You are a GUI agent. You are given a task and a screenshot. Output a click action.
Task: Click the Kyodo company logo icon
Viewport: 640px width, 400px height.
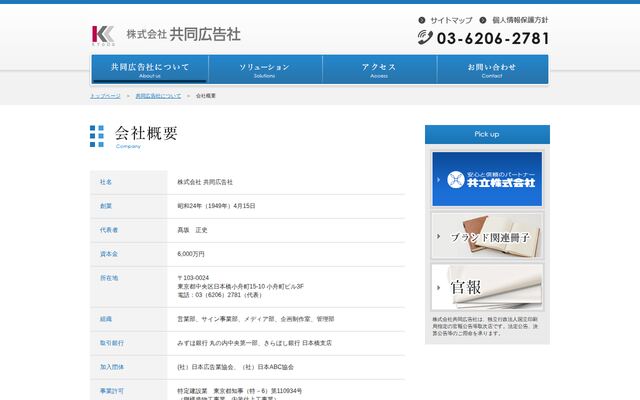(103, 35)
